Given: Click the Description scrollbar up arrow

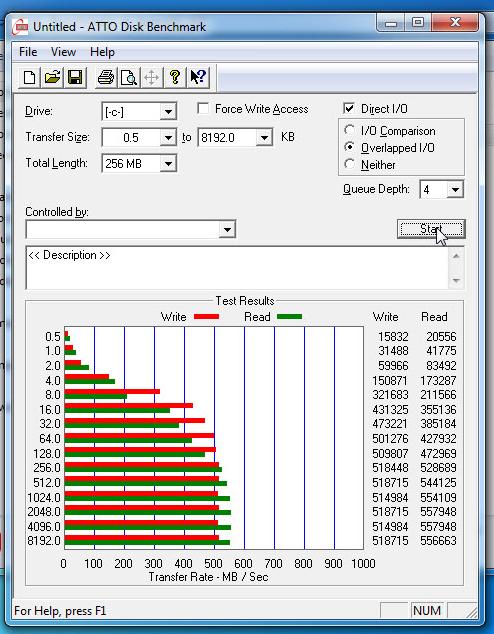Looking at the screenshot, I should 456,256.
